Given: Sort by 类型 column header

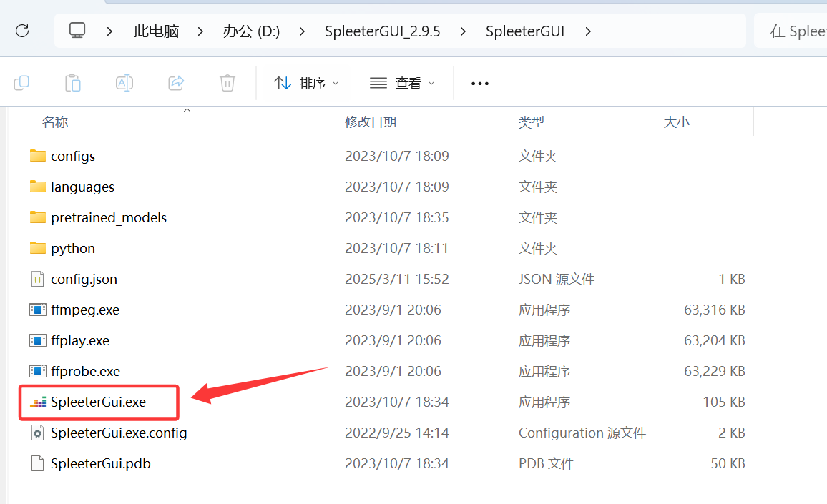Looking at the screenshot, I should point(531,122).
